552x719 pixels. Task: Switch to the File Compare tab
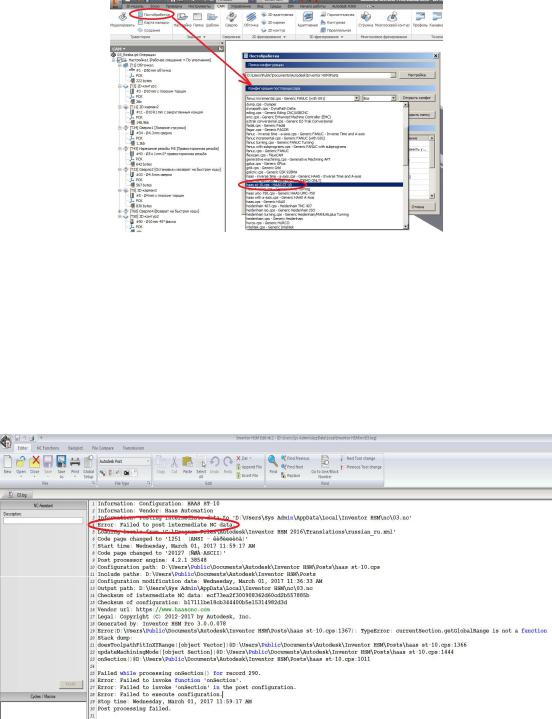(103, 448)
